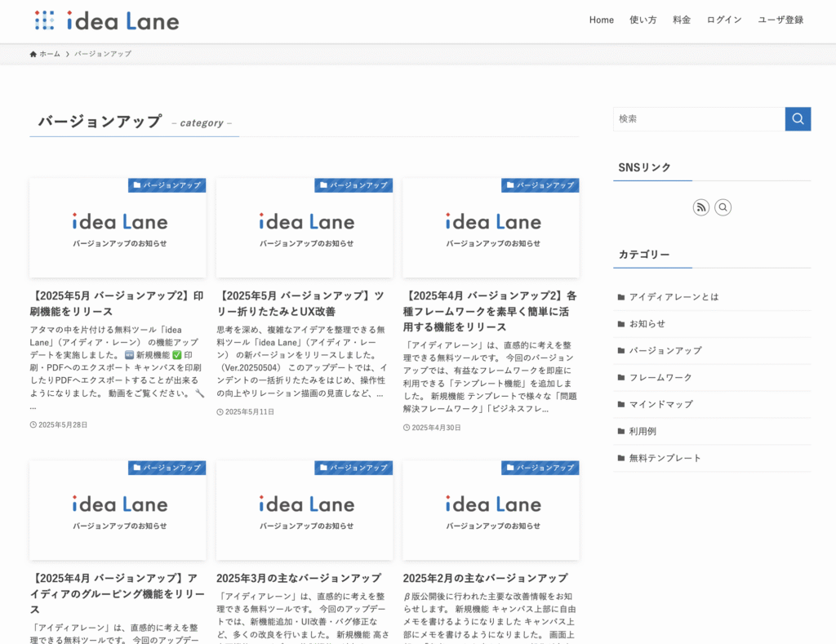This screenshot has height=644, width=836.
Task: Click the blue search magnifier button
Action: 798,118
